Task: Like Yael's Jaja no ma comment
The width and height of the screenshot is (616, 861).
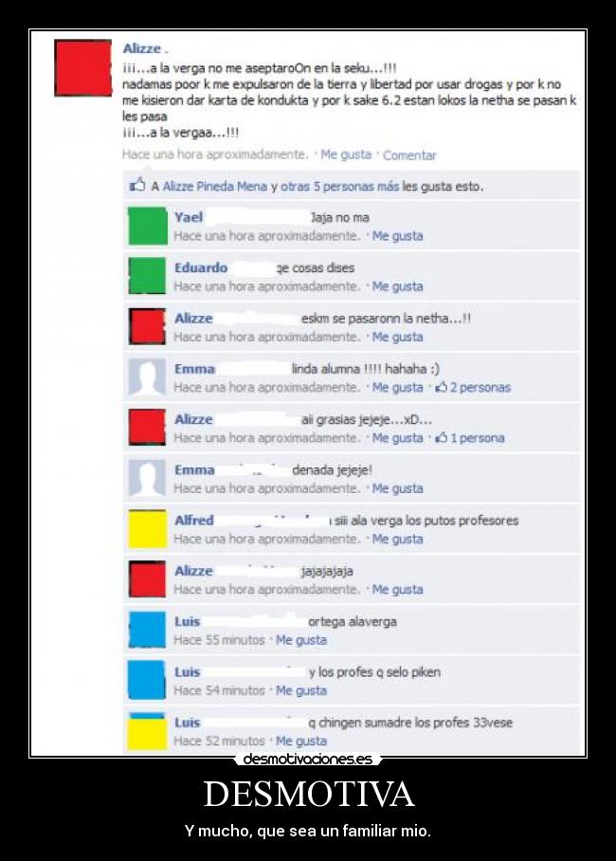Action: (397, 236)
